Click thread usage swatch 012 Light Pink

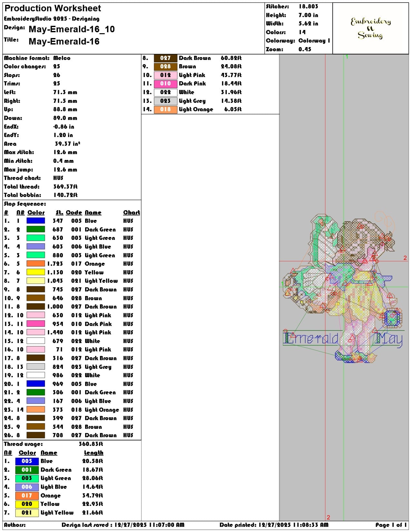(165, 75)
